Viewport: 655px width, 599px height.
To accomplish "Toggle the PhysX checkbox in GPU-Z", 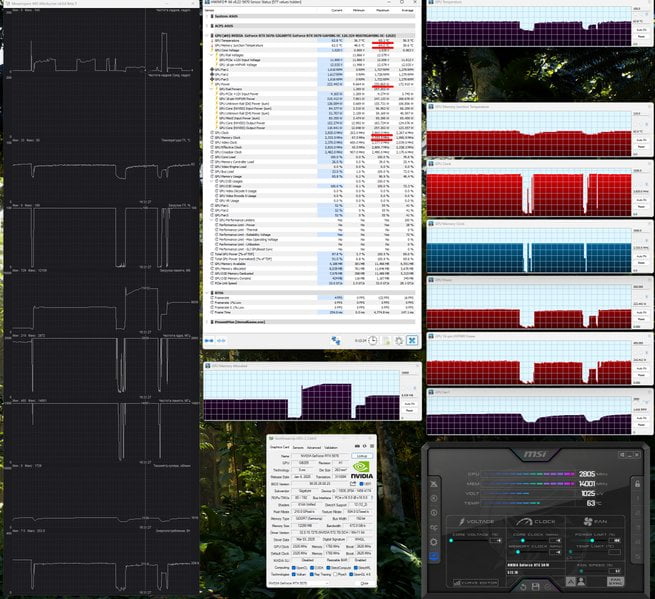I will pyautogui.click(x=335, y=574).
